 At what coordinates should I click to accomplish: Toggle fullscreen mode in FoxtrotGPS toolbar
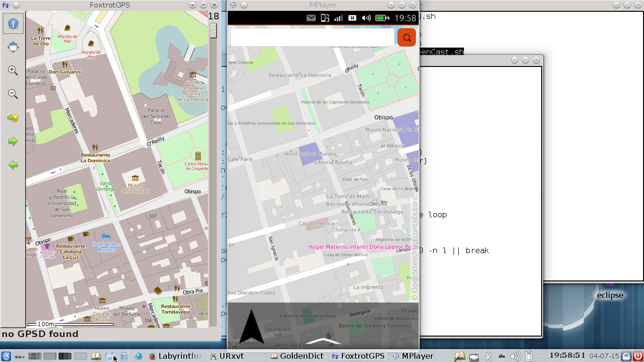pos(13,47)
